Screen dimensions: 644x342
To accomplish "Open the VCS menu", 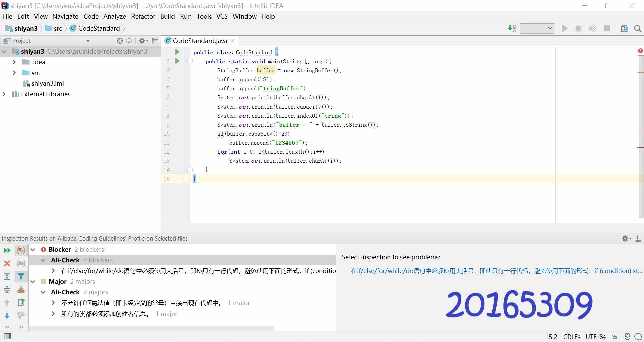I will pyautogui.click(x=222, y=16).
